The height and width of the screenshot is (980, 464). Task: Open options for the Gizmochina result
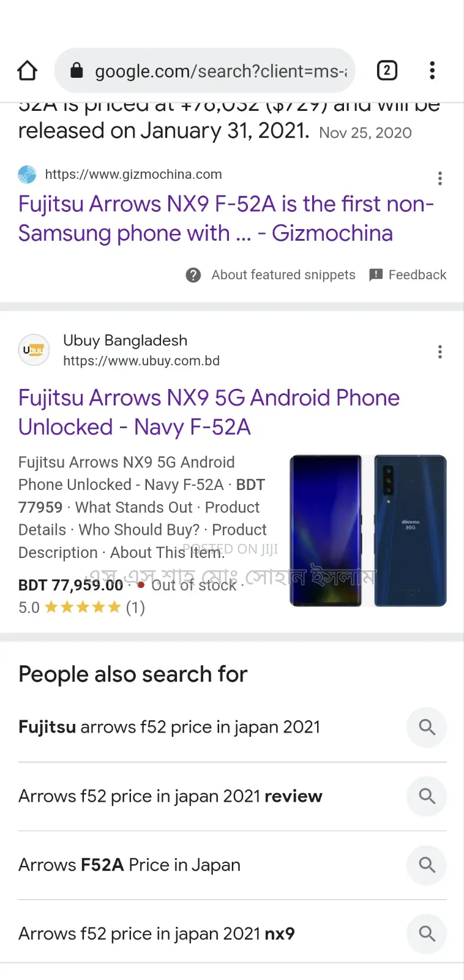440,178
